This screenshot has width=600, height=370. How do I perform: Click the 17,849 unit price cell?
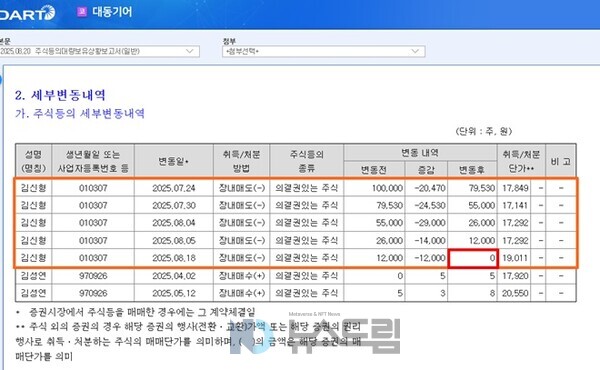tap(514, 188)
